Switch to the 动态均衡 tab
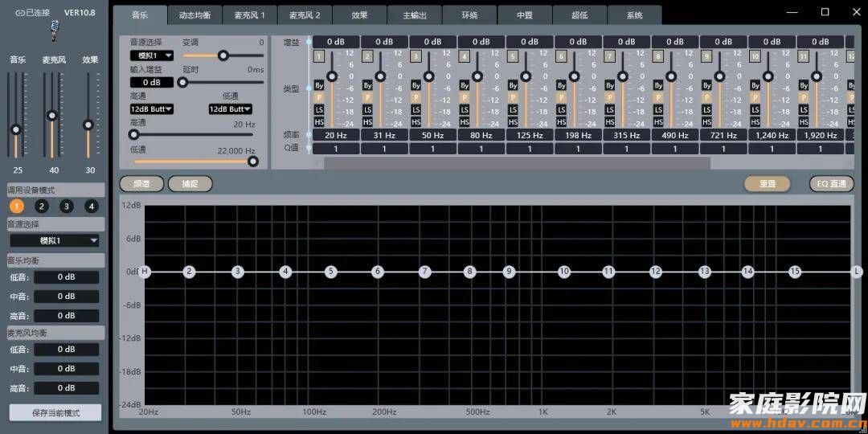868x434 pixels. click(x=194, y=15)
